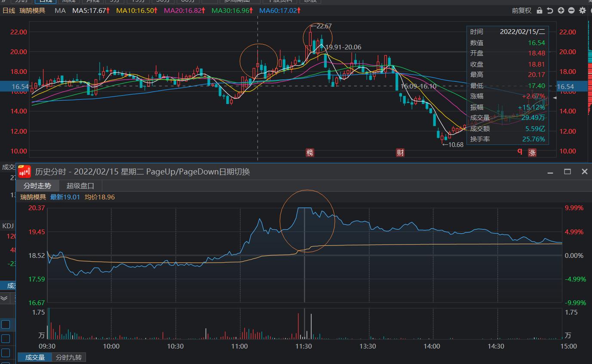The image size is (592, 364).
Task: Click the red app logo in 历史分时 title bar
Action: click(x=25, y=171)
